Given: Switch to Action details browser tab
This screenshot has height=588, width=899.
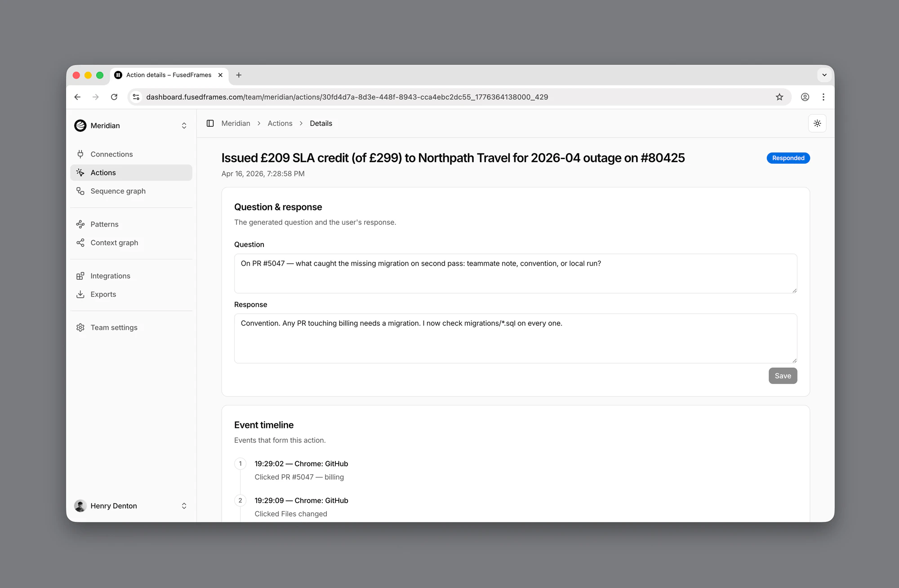Looking at the screenshot, I should (169, 75).
